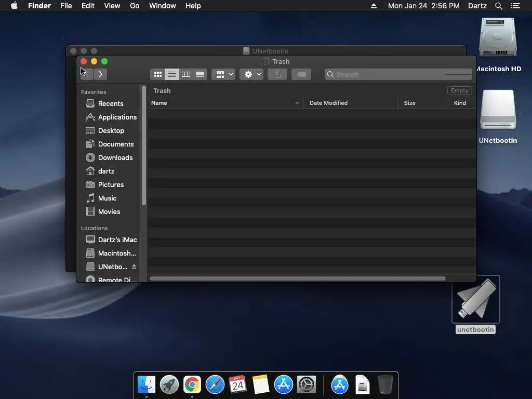Viewport: 532px width, 399px height.
Task: Click the Edit Tags toolbar button
Action: point(301,74)
